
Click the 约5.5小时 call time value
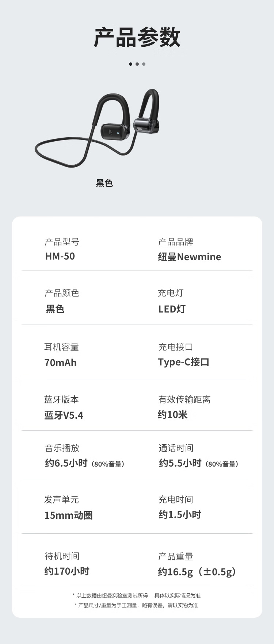coord(180,463)
